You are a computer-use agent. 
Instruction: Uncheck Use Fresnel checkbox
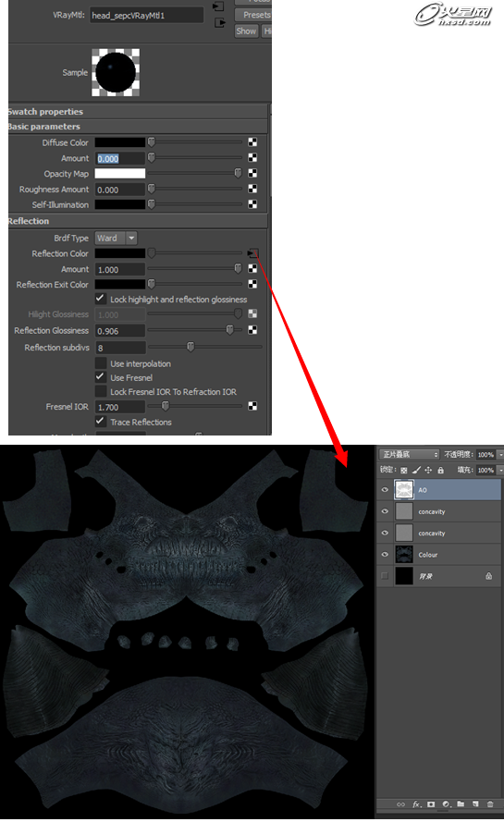pyautogui.click(x=100, y=377)
